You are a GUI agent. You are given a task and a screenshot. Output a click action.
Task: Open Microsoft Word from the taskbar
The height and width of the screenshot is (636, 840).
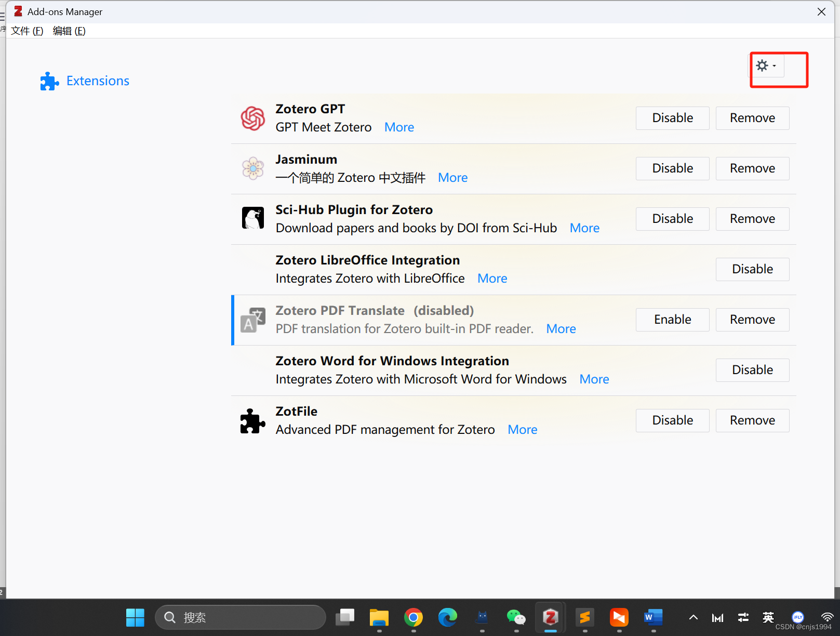[654, 617]
